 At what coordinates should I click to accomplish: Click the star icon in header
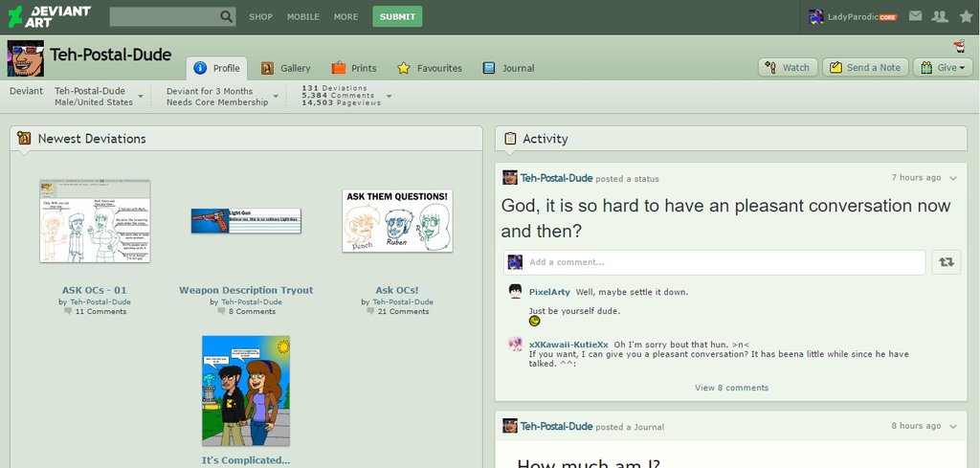click(x=964, y=16)
